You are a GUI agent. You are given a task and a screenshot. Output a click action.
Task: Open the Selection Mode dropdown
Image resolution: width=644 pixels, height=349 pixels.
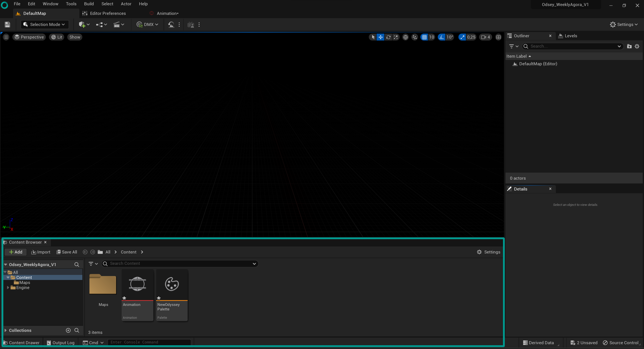[x=45, y=24]
